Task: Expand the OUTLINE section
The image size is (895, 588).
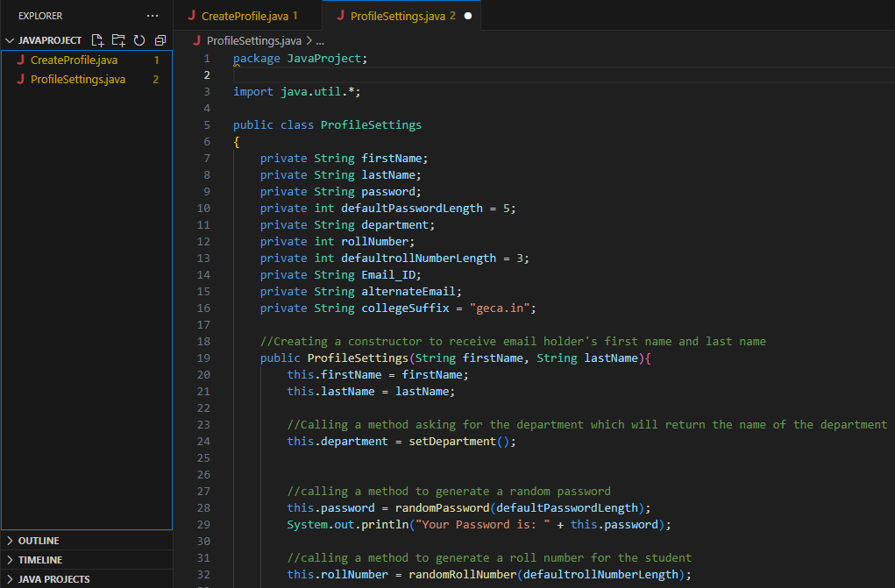Action: (39, 541)
